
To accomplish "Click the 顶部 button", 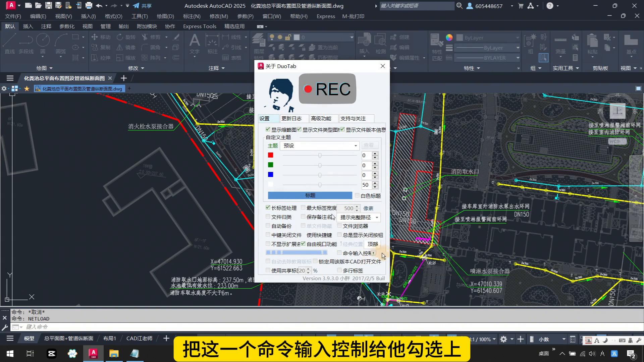I will click(372, 244).
